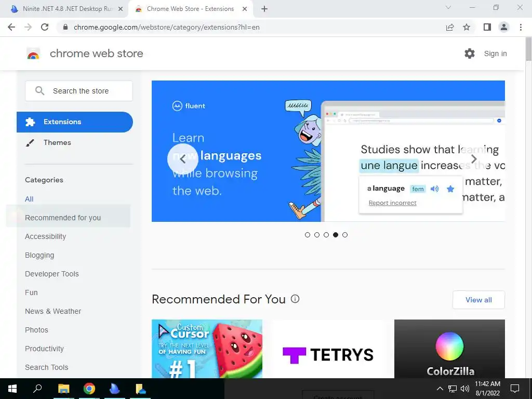Choose the Search Tools category

tap(46, 367)
